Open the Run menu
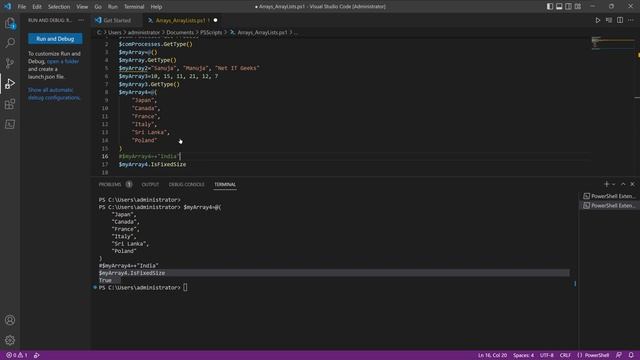 [113, 7]
